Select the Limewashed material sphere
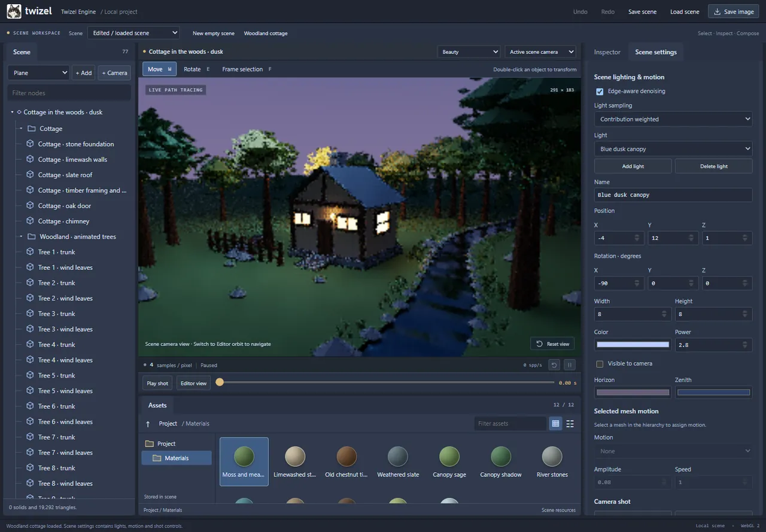This screenshot has height=532, width=766. (295, 456)
